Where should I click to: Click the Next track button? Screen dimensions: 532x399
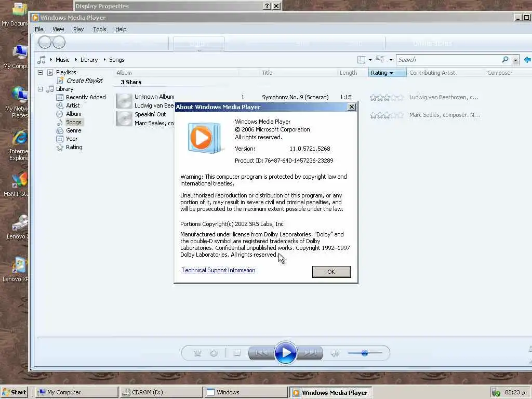coord(310,353)
